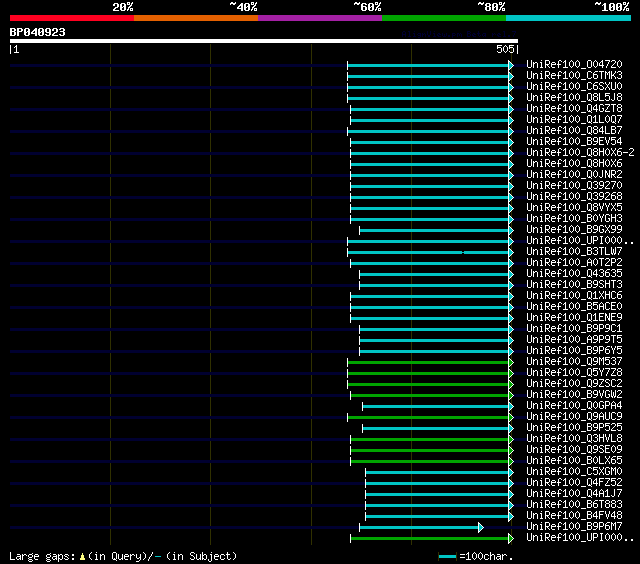640x564 pixels.
Task: Open hit UniRef100_C6SXU0
Action: tap(574, 87)
